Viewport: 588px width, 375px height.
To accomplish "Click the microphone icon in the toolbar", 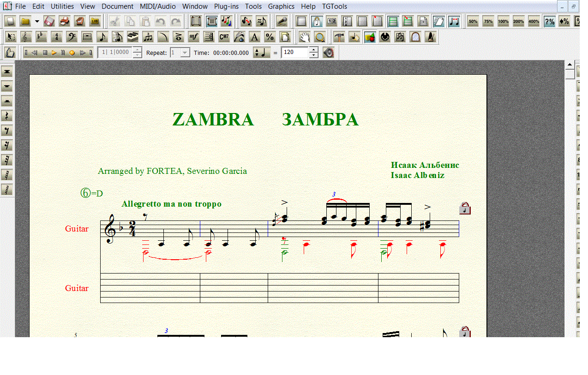I will pos(282,21).
